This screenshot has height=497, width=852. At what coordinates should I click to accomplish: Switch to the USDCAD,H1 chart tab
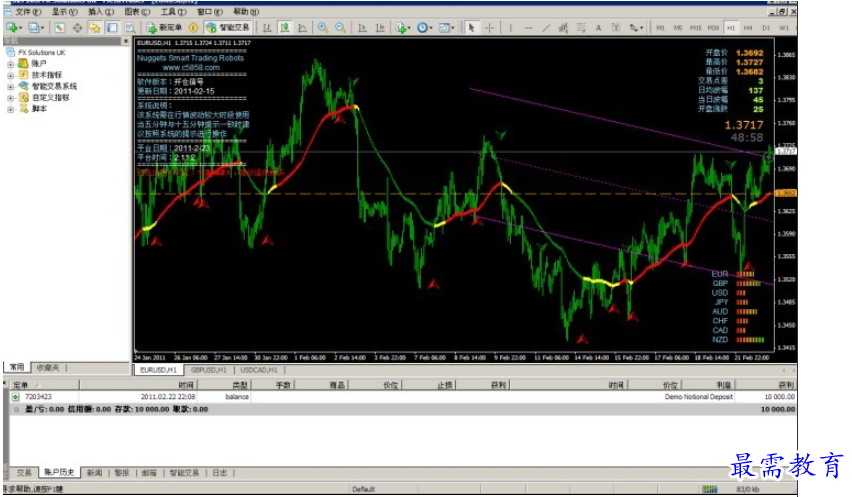tap(259, 370)
